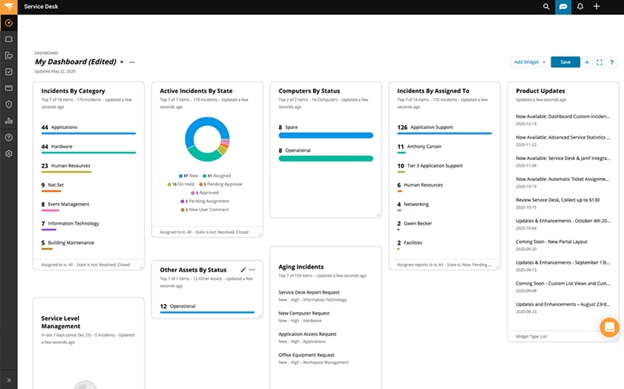Open the Office Equipment Request incident

tap(306, 355)
